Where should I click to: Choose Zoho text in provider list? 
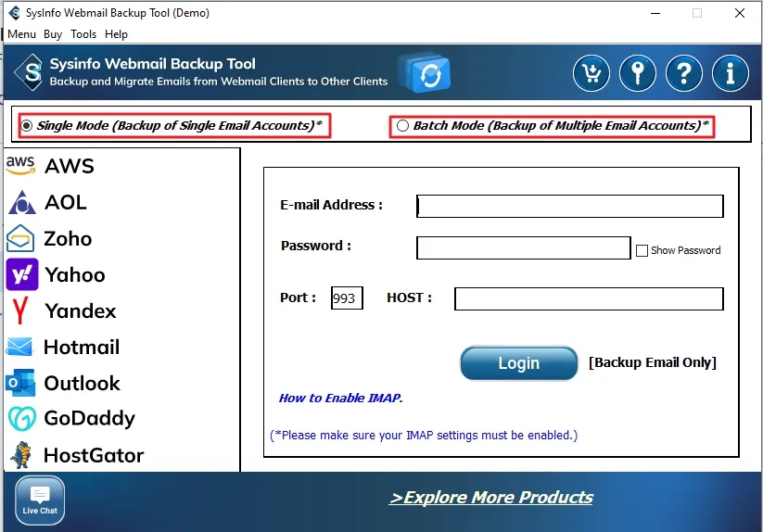pos(68,239)
